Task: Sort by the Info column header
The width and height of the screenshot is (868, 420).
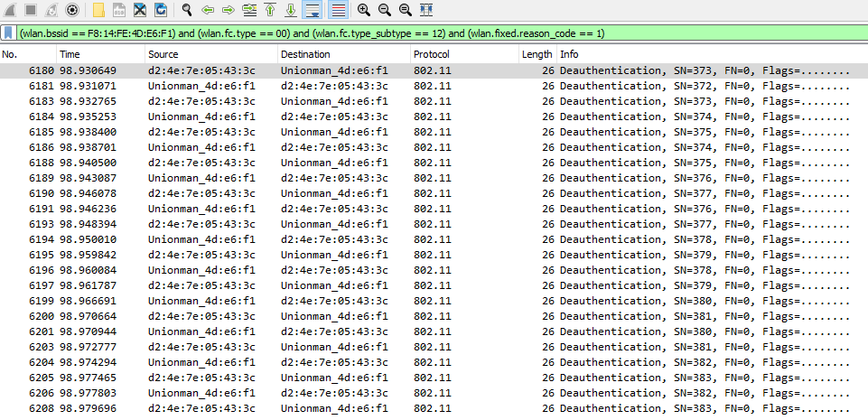Action: (713, 54)
